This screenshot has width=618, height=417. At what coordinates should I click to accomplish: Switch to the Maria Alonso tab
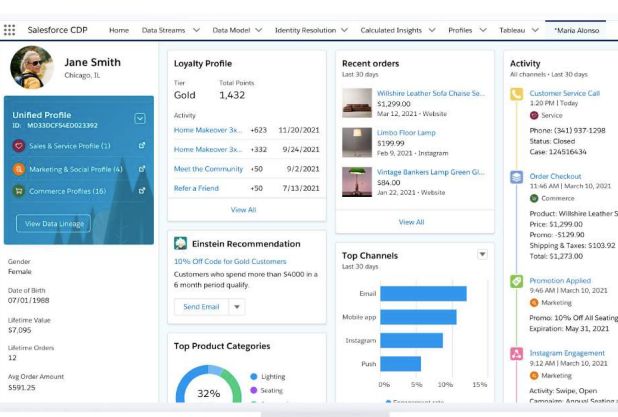point(577,30)
